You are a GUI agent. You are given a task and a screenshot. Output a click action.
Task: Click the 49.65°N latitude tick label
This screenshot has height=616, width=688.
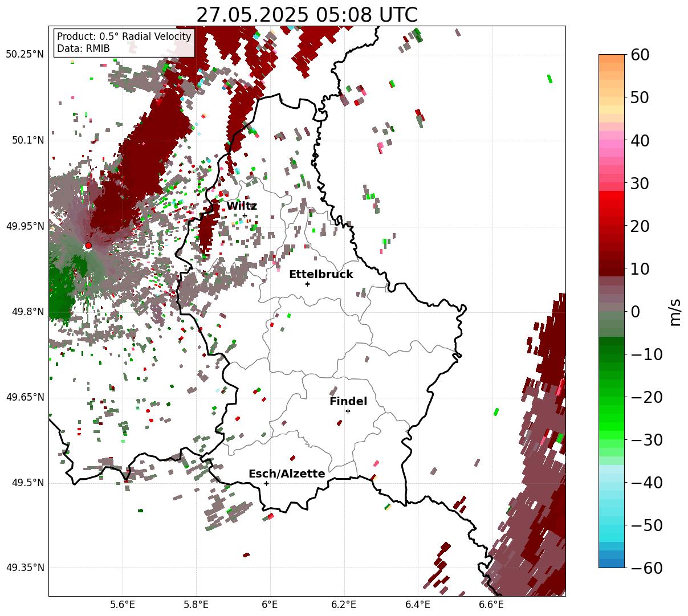tap(25, 397)
